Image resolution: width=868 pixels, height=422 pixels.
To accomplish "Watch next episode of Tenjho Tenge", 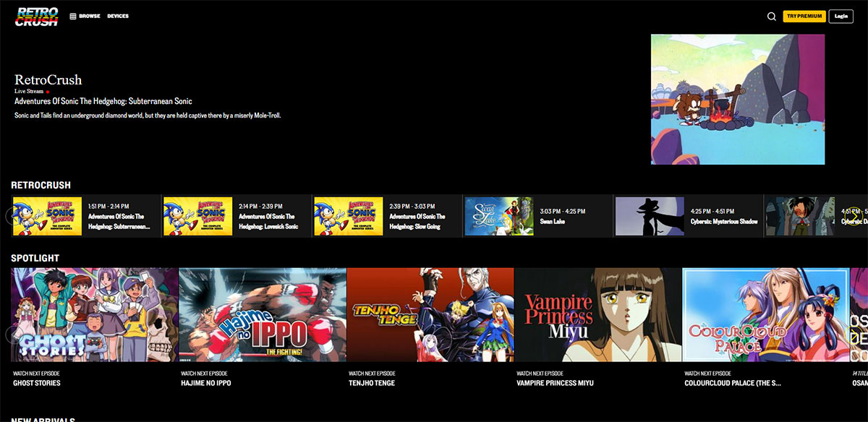I will point(430,314).
